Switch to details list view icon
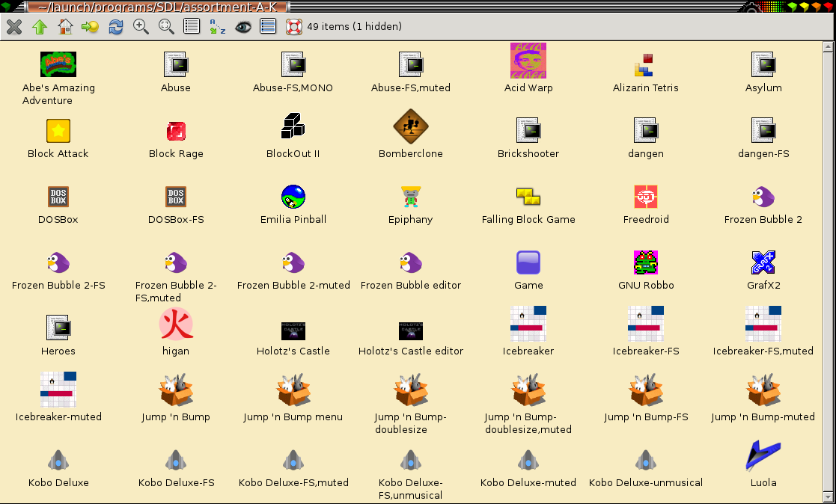This screenshot has height=504, width=836. 192,27
